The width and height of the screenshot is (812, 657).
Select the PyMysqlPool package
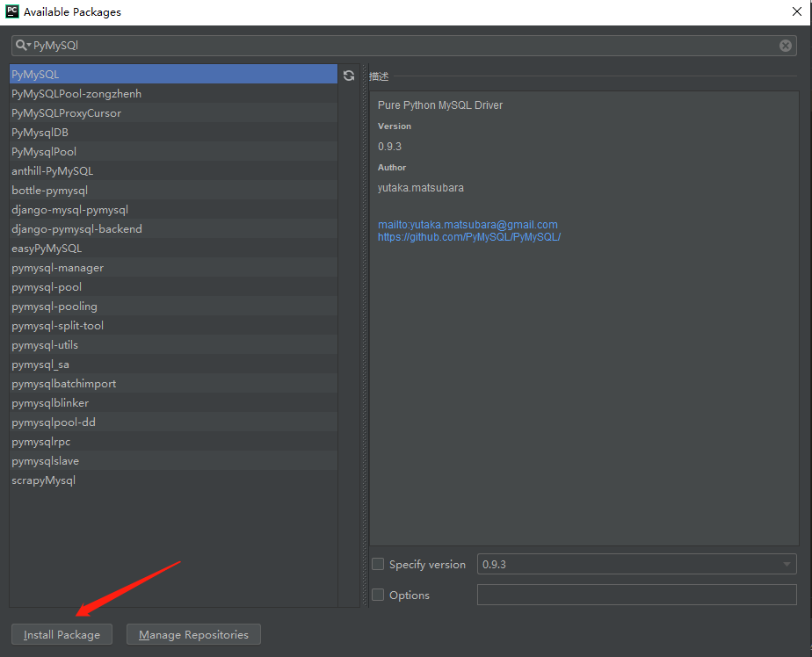[x=173, y=152]
